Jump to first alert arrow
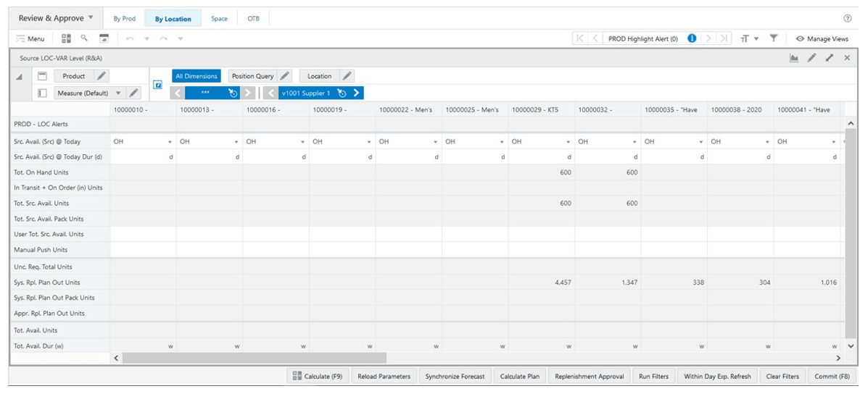868x394 pixels. tap(579, 38)
